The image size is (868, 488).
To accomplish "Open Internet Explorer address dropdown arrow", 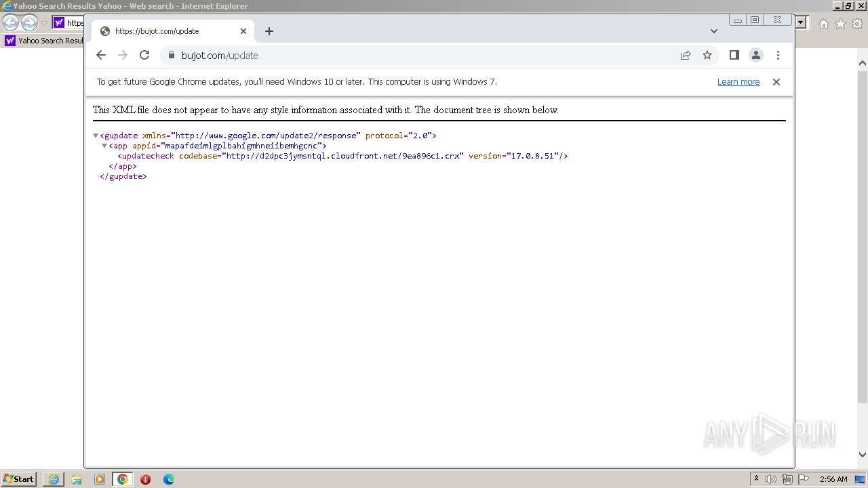I will click(801, 22).
